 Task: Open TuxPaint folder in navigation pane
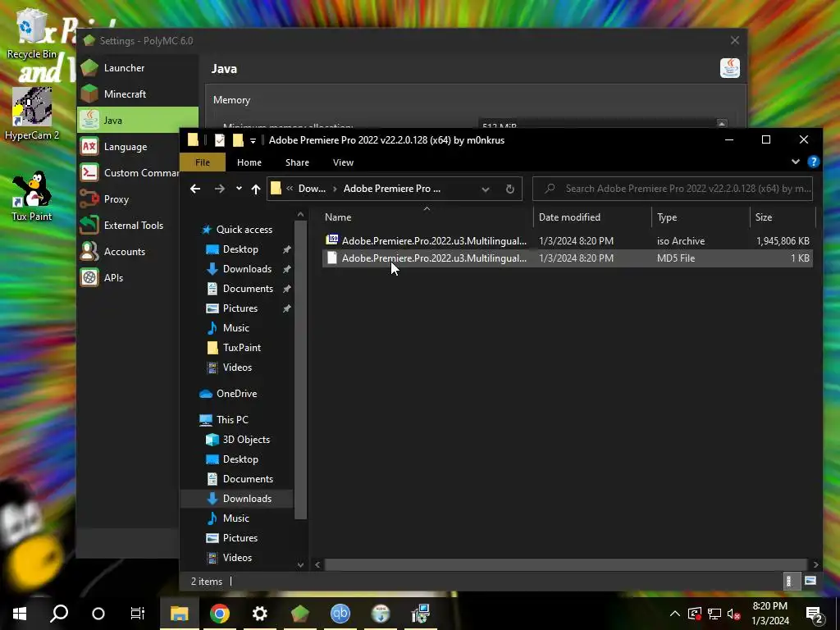pos(242,347)
